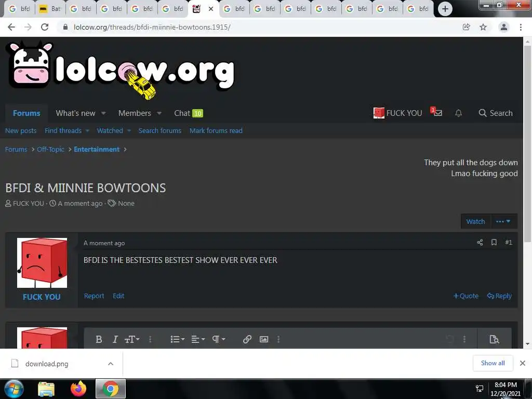Click the lolcow.org cow logo
Viewport: 532px width, 399px height.
click(121, 70)
